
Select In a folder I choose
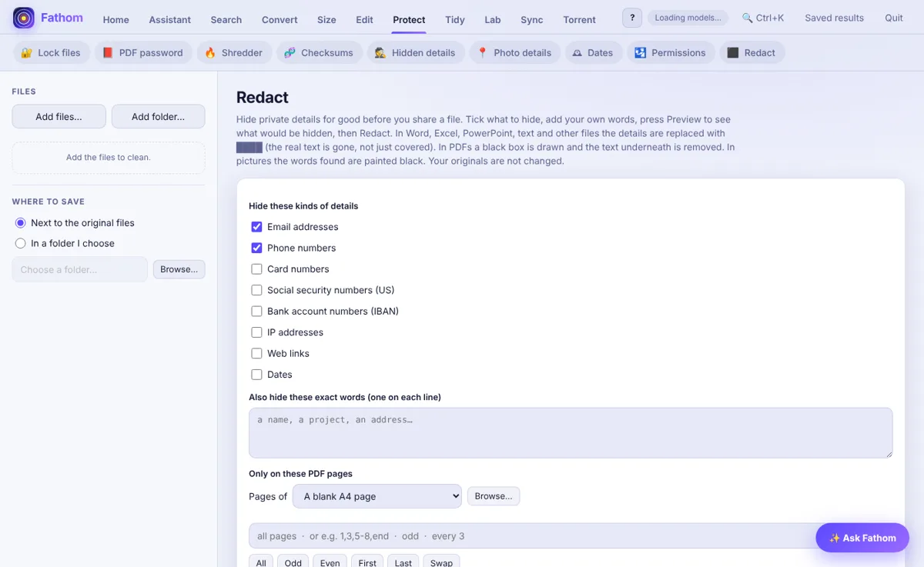click(x=21, y=243)
